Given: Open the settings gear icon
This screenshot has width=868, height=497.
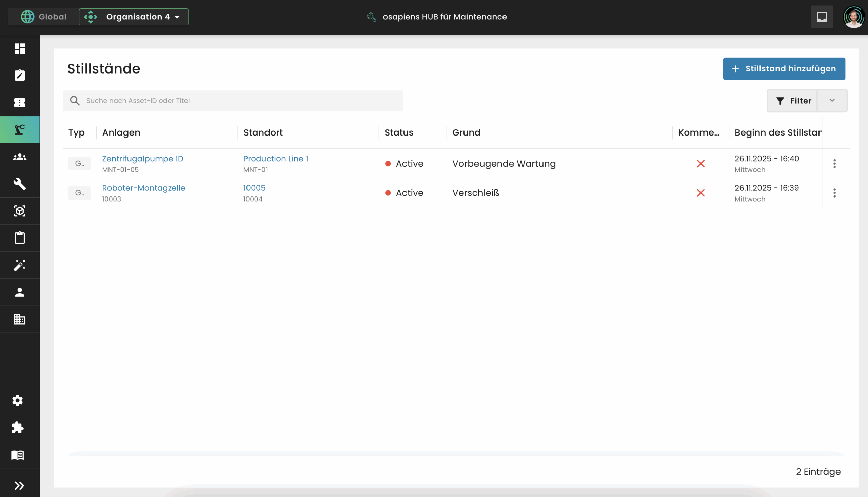Looking at the screenshot, I should 17,400.
